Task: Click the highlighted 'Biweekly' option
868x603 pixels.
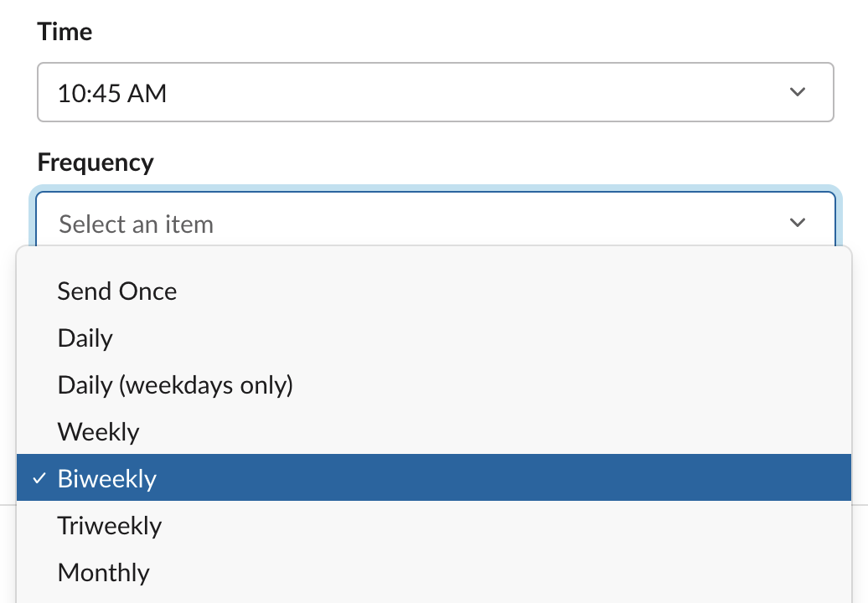Action: [x=107, y=478]
